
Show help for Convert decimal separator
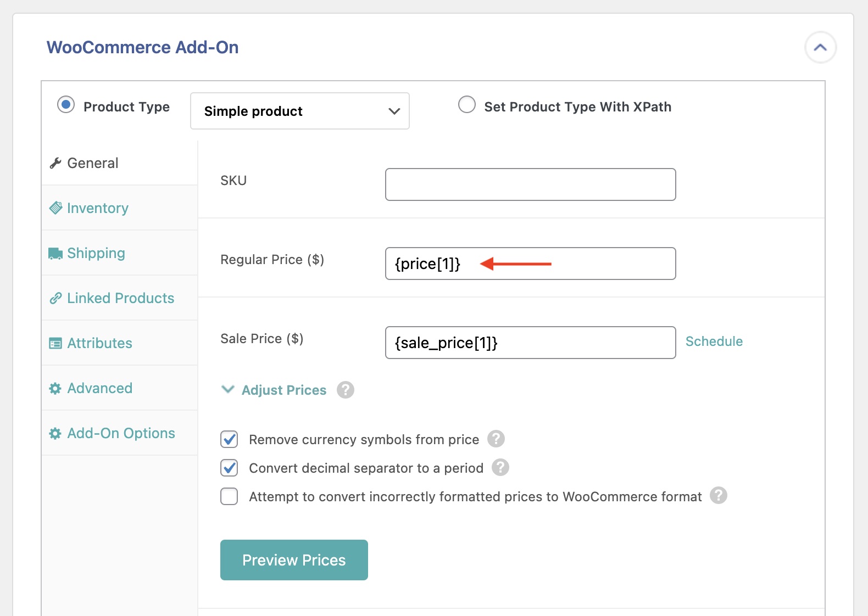500,467
